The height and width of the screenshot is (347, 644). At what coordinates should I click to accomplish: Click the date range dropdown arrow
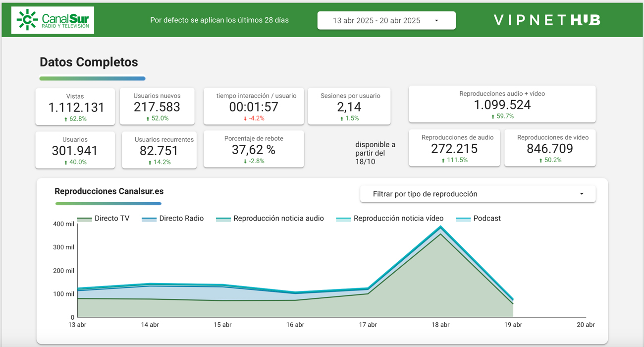pos(436,21)
